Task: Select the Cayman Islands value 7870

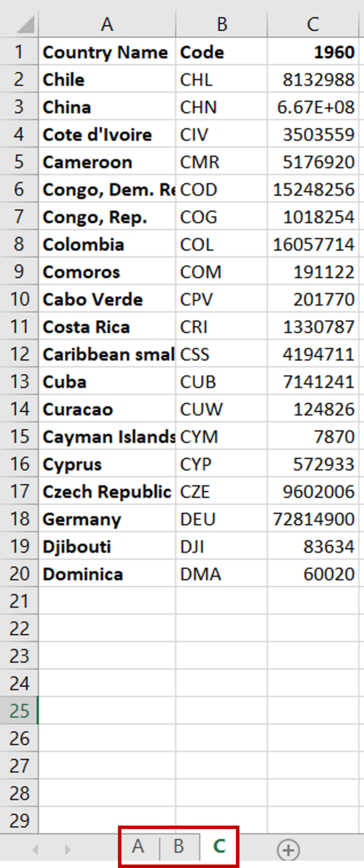Action: (313, 436)
